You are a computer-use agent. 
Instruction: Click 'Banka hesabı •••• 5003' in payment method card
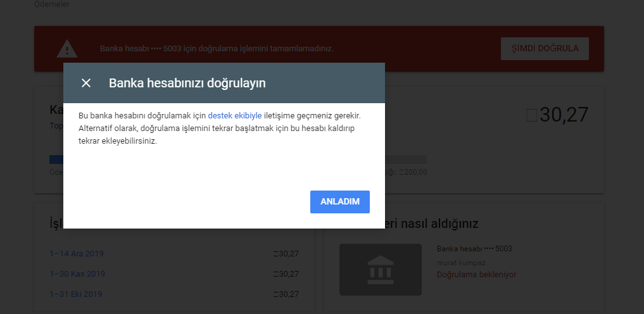(x=474, y=249)
